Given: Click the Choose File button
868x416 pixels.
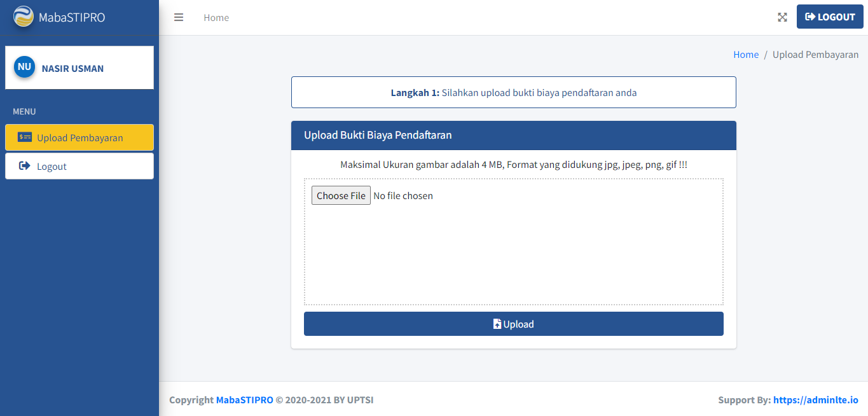Looking at the screenshot, I should point(341,195).
